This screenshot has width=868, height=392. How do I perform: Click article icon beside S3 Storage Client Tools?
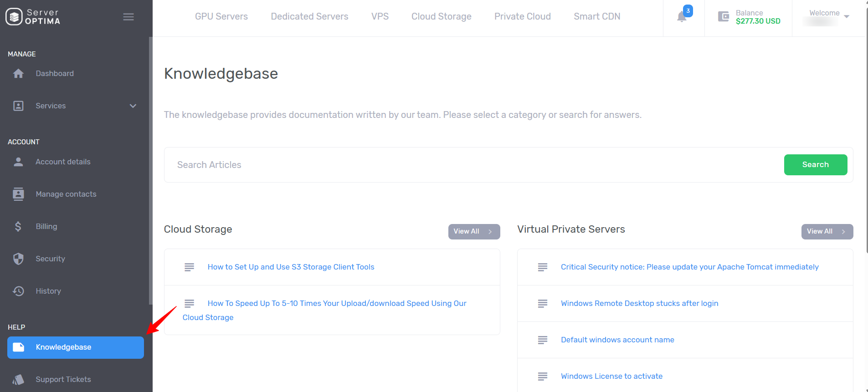pyautogui.click(x=189, y=267)
